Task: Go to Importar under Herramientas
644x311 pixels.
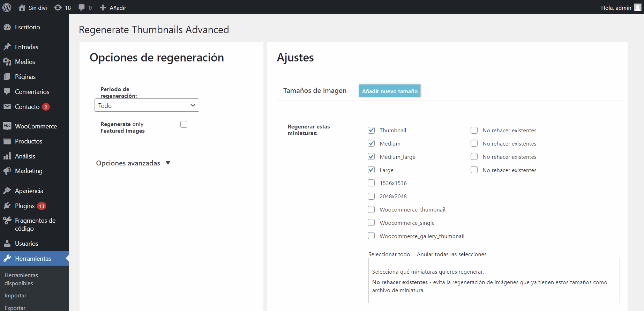Action: click(x=15, y=296)
